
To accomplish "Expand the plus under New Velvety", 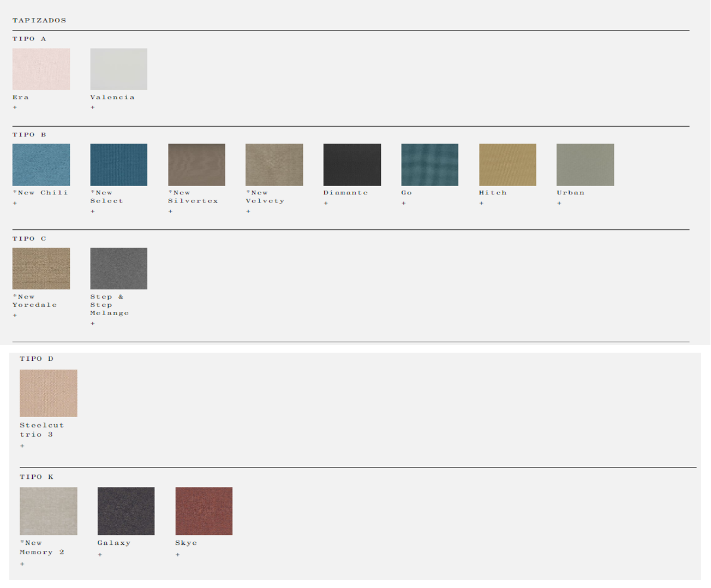I will pos(248,211).
